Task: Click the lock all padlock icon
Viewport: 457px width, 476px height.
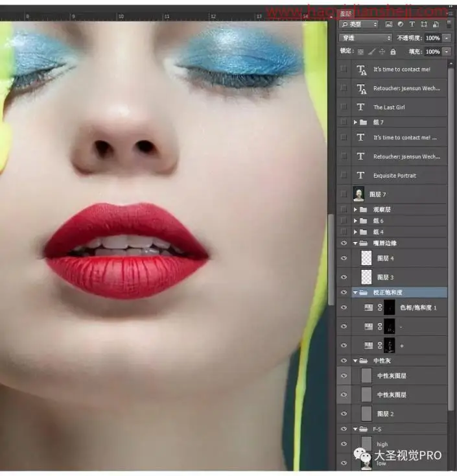Action: [393, 52]
